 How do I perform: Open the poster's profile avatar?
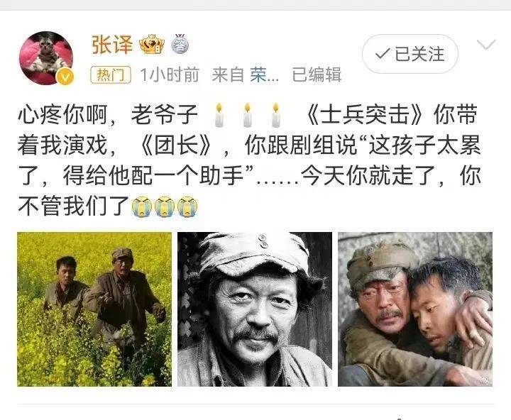click(46, 58)
